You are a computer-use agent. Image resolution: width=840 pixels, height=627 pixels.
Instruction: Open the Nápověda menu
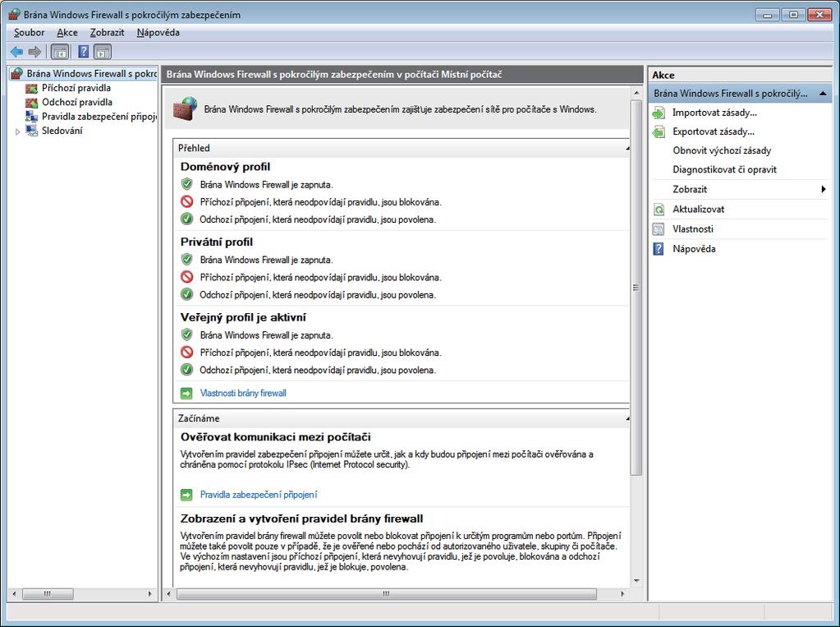point(158,32)
